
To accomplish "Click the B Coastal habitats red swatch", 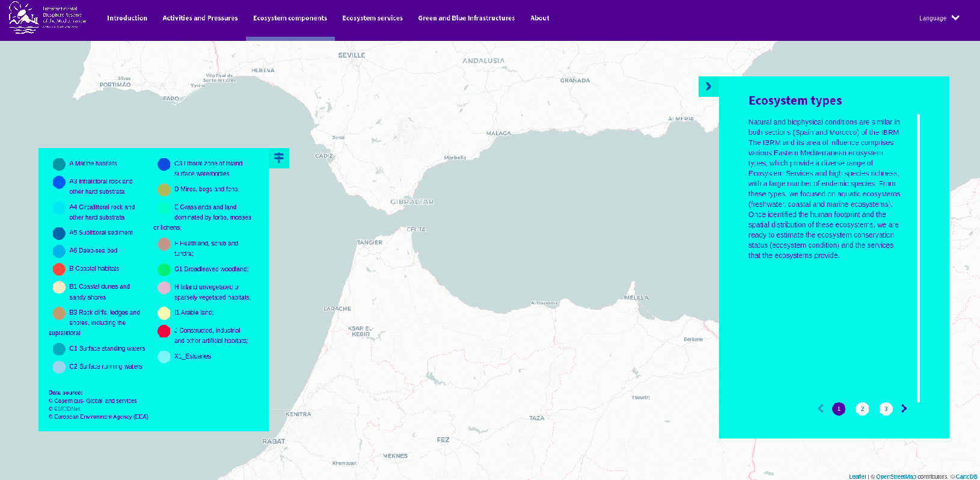I will click(x=59, y=269).
